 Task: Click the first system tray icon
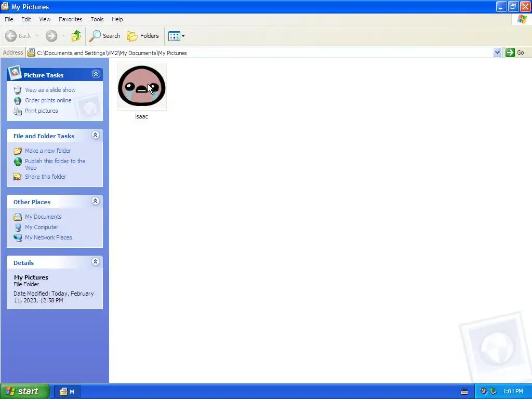[483, 391]
